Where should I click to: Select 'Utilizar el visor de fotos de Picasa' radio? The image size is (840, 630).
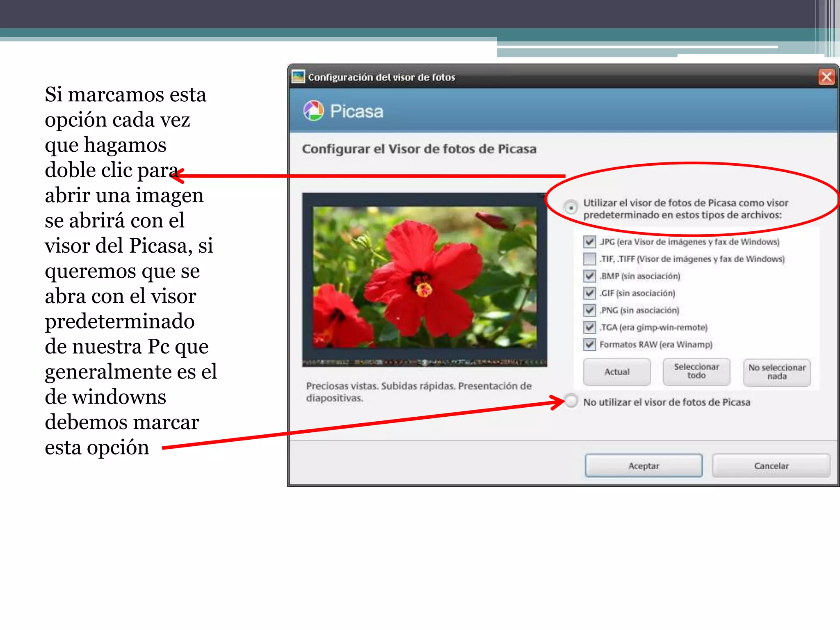click(x=571, y=208)
